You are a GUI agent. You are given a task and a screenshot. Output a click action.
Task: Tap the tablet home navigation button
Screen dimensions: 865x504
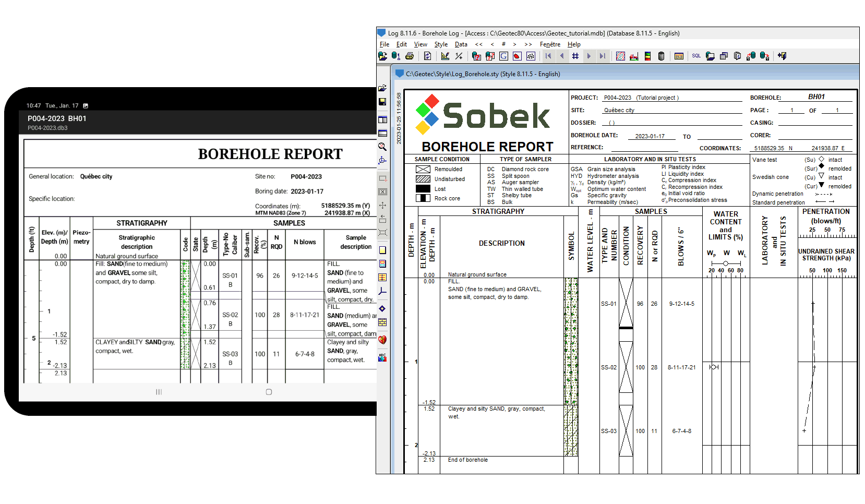click(x=269, y=392)
